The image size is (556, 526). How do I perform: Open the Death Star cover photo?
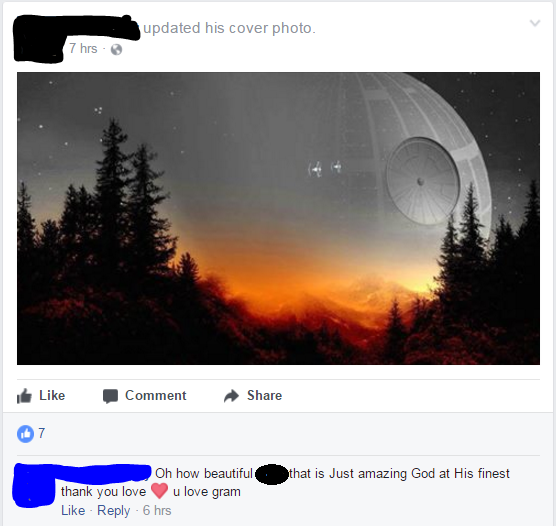[278, 218]
